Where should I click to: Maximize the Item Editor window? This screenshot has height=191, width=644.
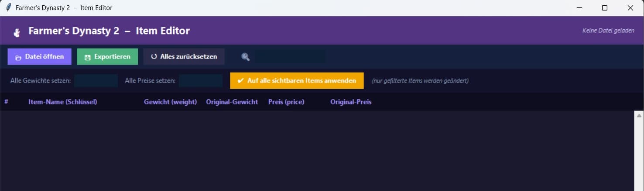click(605, 8)
